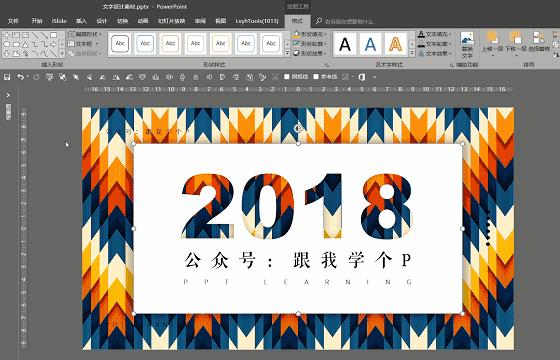Switch to the 切换 transitions tab
560x360 pixels.
(x=122, y=21)
